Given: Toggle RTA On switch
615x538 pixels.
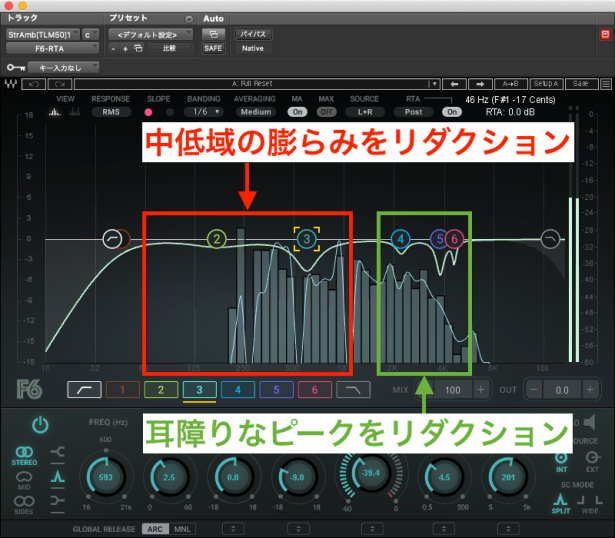Looking at the screenshot, I should click(452, 112).
